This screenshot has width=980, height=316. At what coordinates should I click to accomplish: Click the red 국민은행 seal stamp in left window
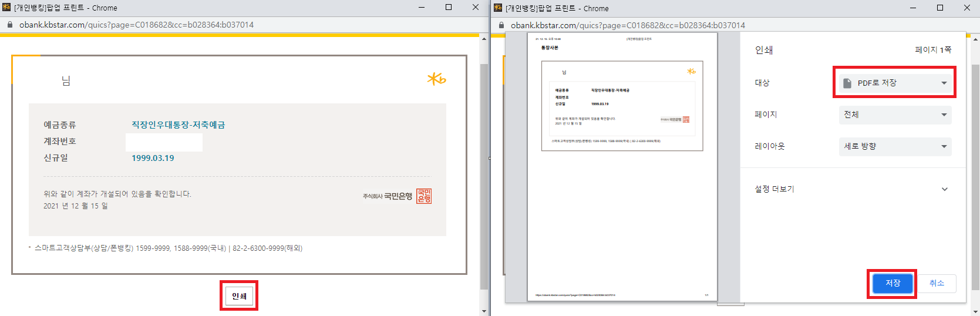(424, 196)
